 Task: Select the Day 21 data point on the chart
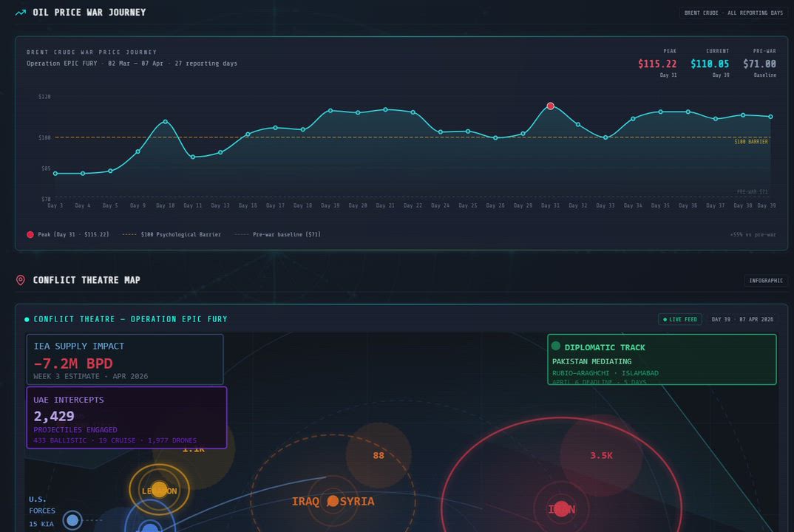click(385, 109)
